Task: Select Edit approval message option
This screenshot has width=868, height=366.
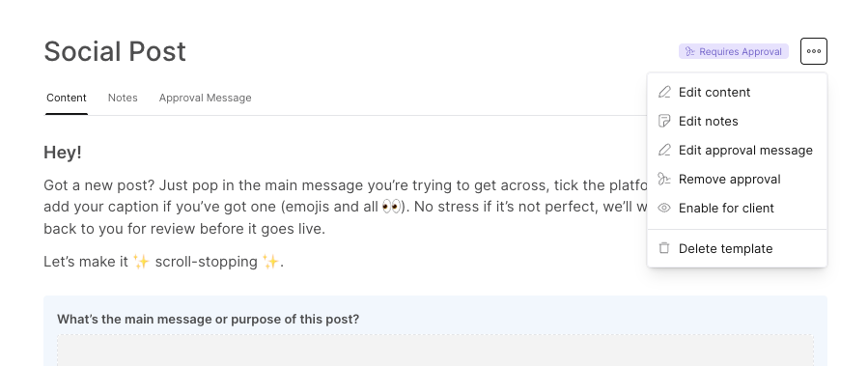Action: pos(737,150)
